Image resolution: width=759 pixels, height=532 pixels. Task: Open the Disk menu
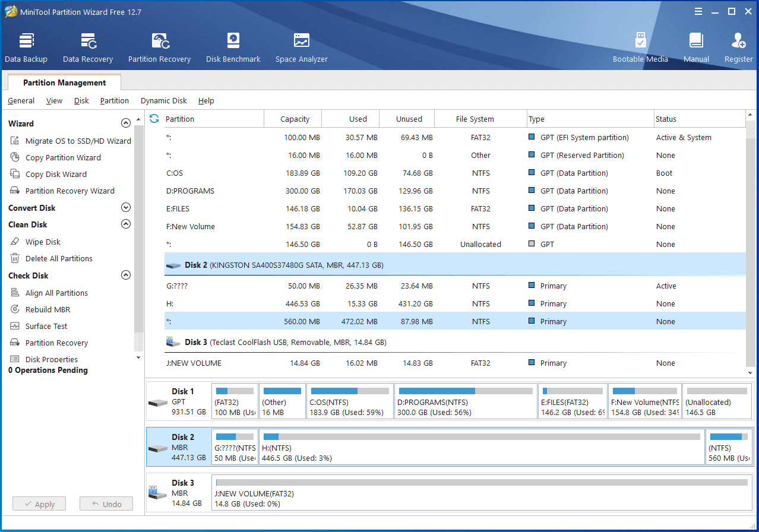(x=81, y=101)
